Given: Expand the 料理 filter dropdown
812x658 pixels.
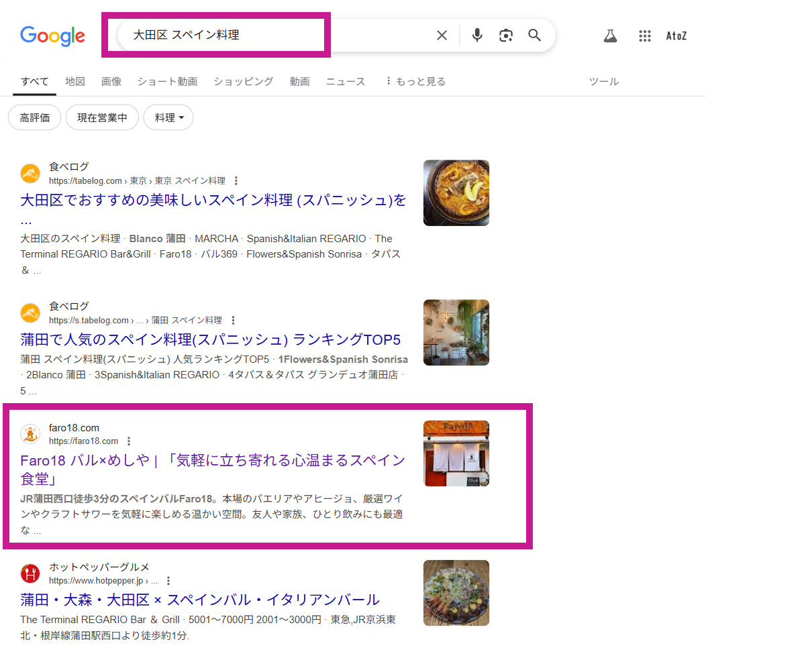Looking at the screenshot, I should tap(169, 117).
